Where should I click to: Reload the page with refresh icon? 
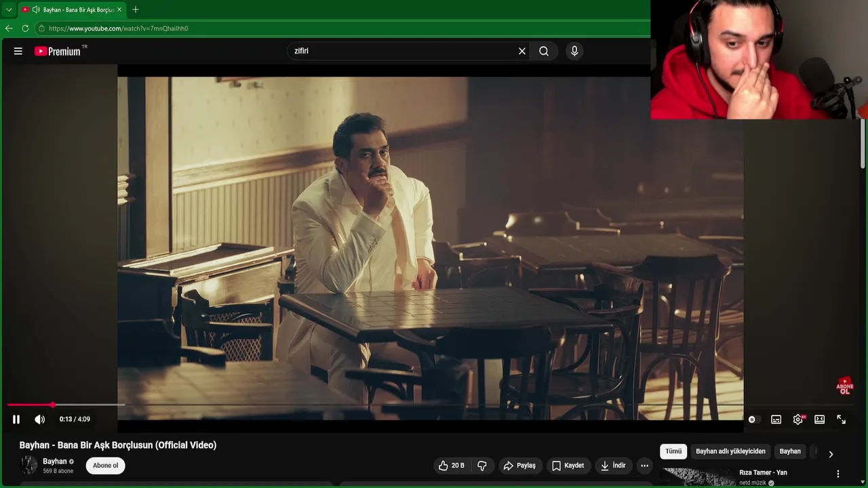25,28
